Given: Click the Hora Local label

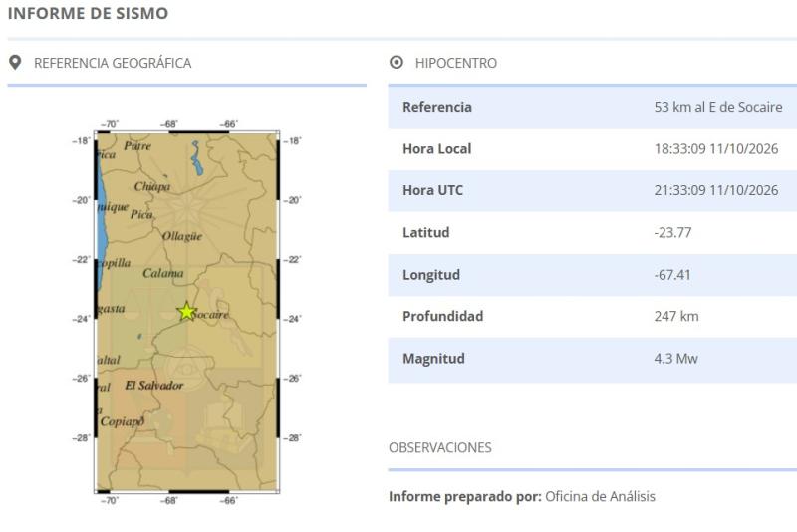Looking at the screenshot, I should pos(437,148).
